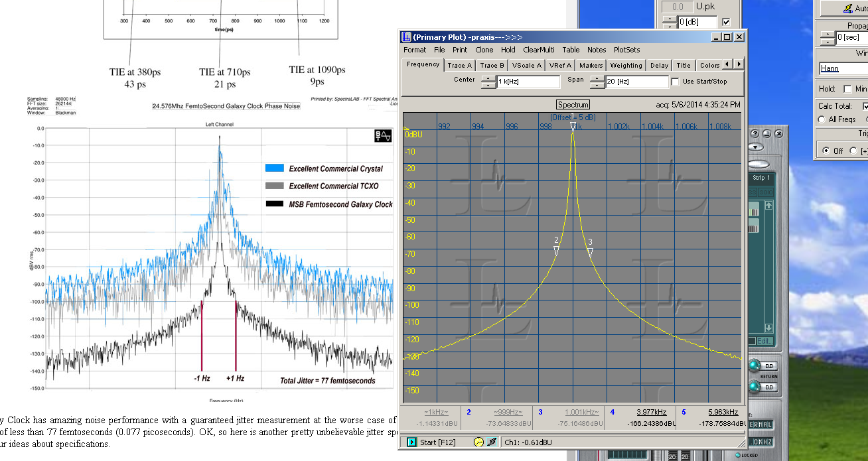Enable the Use Start/Stop checkbox
This screenshot has width=868, height=461.
point(675,82)
